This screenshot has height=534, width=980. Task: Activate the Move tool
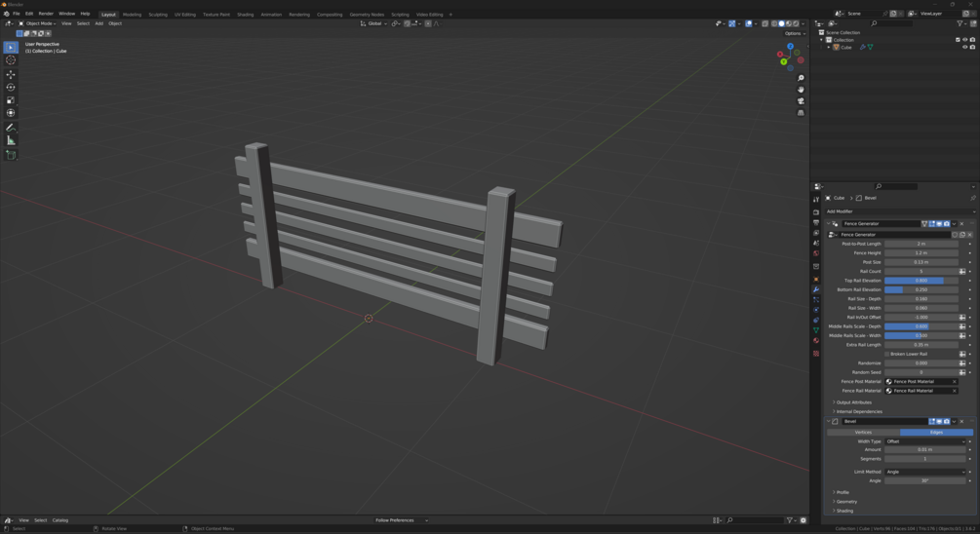tap(11, 74)
